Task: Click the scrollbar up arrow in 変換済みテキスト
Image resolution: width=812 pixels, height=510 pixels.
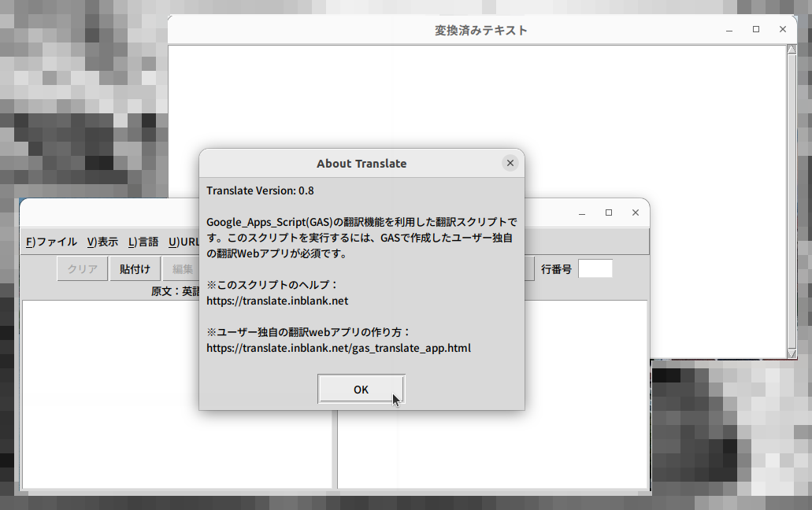Action: 792,50
